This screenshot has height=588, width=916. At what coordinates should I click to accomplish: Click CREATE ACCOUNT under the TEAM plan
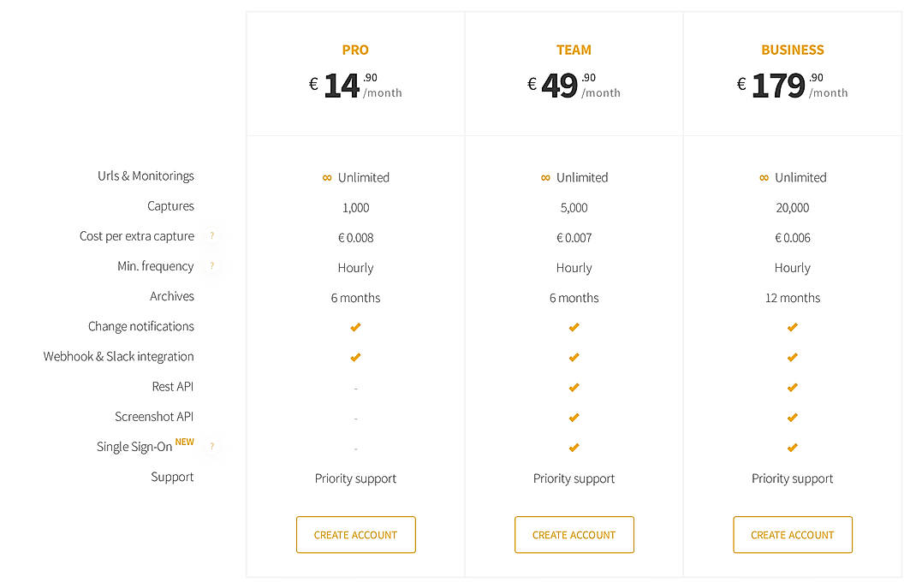[574, 534]
